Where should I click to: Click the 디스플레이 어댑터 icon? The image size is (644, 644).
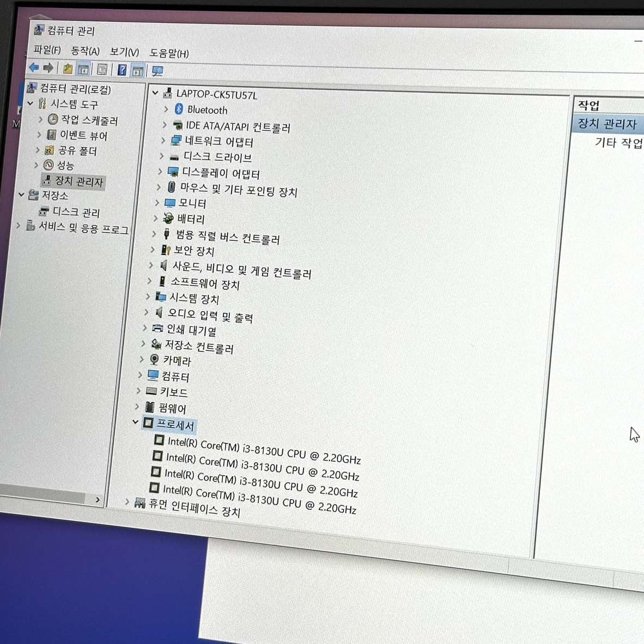pos(173,172)
